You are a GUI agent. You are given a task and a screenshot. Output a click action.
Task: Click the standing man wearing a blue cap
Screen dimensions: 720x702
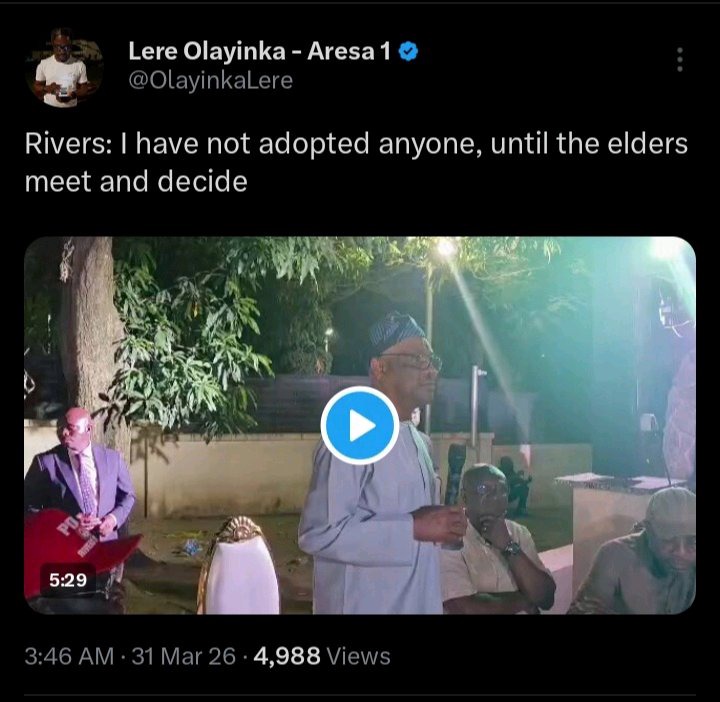coord(385,470)
